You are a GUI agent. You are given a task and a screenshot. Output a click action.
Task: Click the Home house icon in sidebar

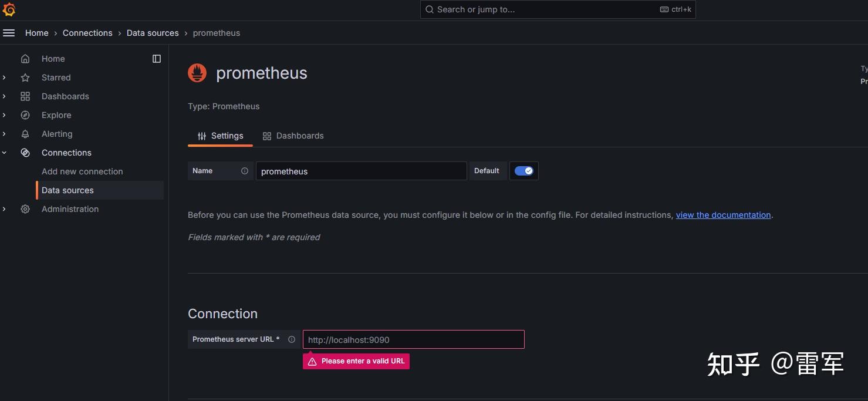[x=25, y=59]
